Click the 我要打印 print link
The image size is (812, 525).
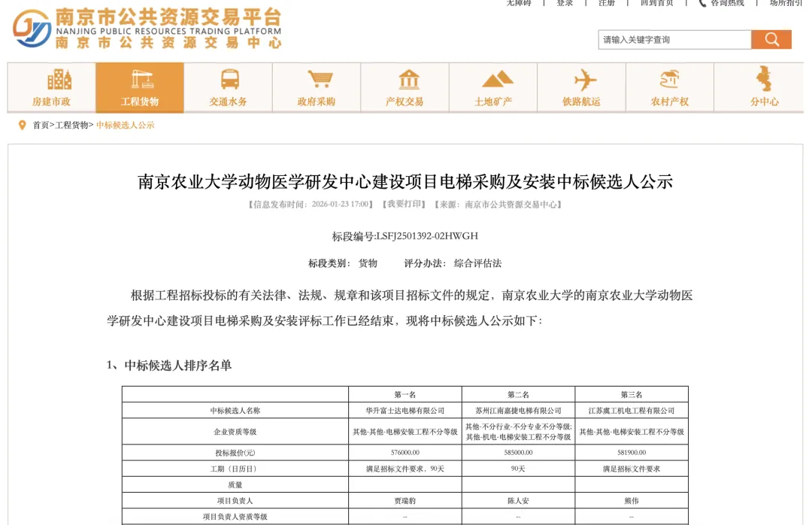pos(404,204)
